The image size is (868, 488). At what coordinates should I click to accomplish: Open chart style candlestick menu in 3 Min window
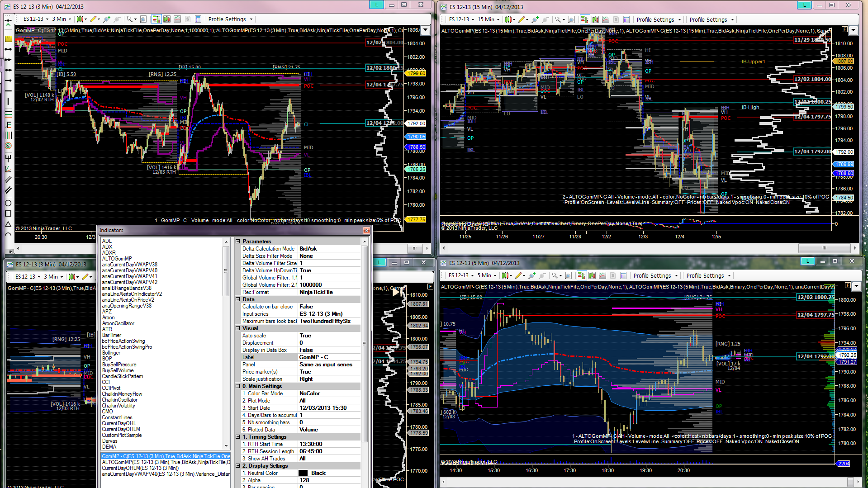click(x=81, y=19)
